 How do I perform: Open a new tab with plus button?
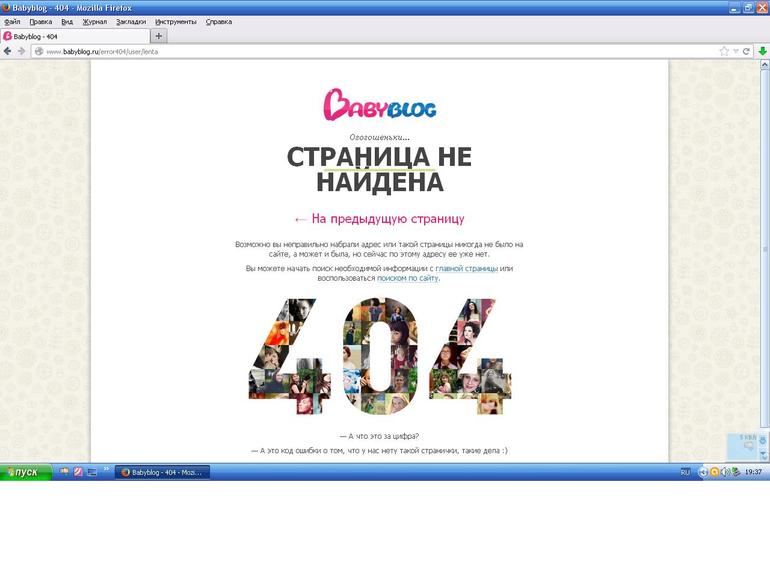158,36
